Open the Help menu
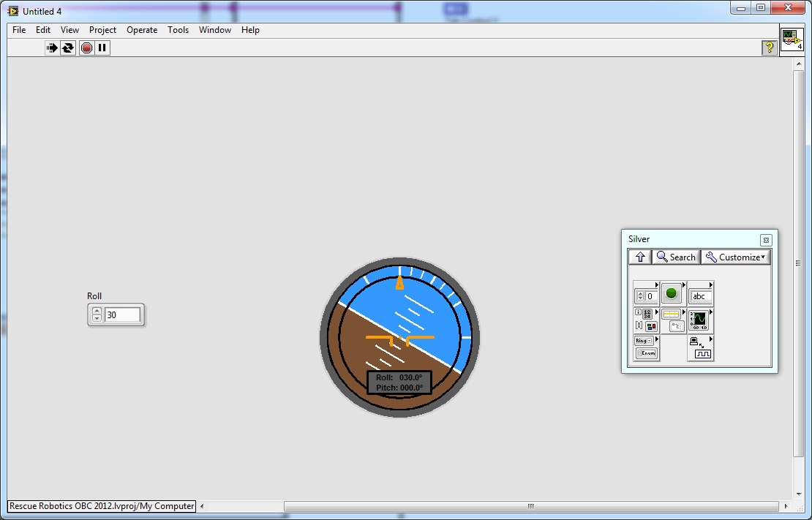Viewport: 812px width, 520px height. 250,30
